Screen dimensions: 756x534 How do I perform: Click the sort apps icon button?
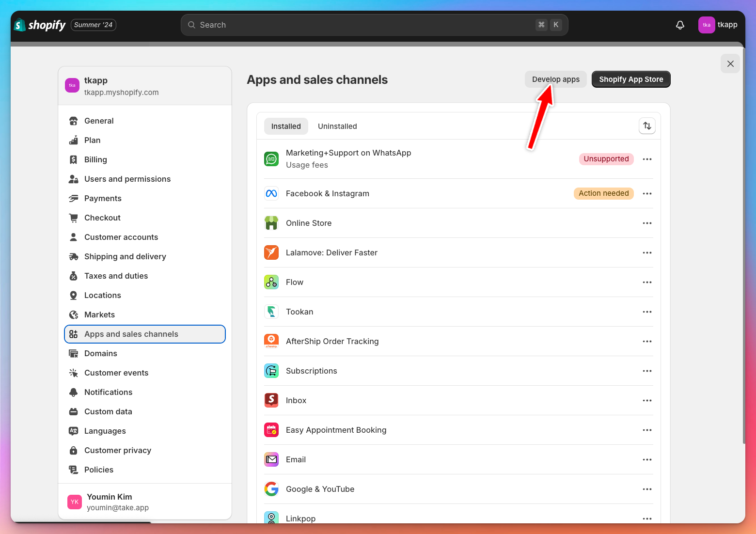(x=647, y=126)
